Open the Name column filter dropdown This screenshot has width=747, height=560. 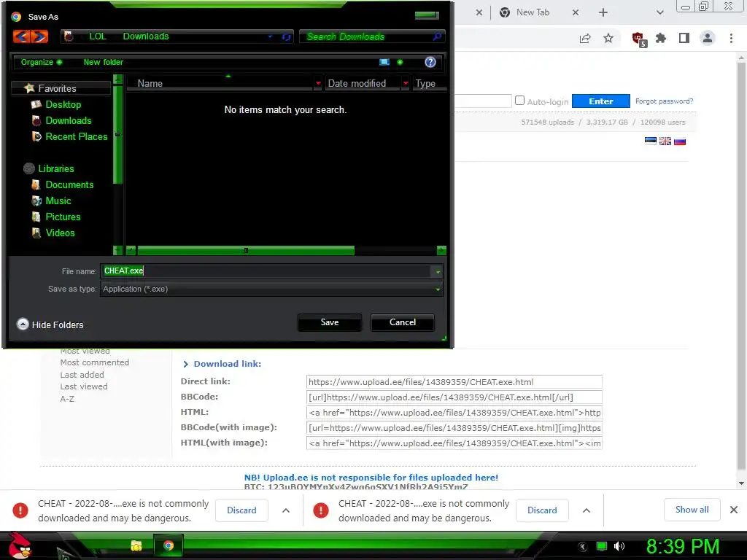point(318,83)
